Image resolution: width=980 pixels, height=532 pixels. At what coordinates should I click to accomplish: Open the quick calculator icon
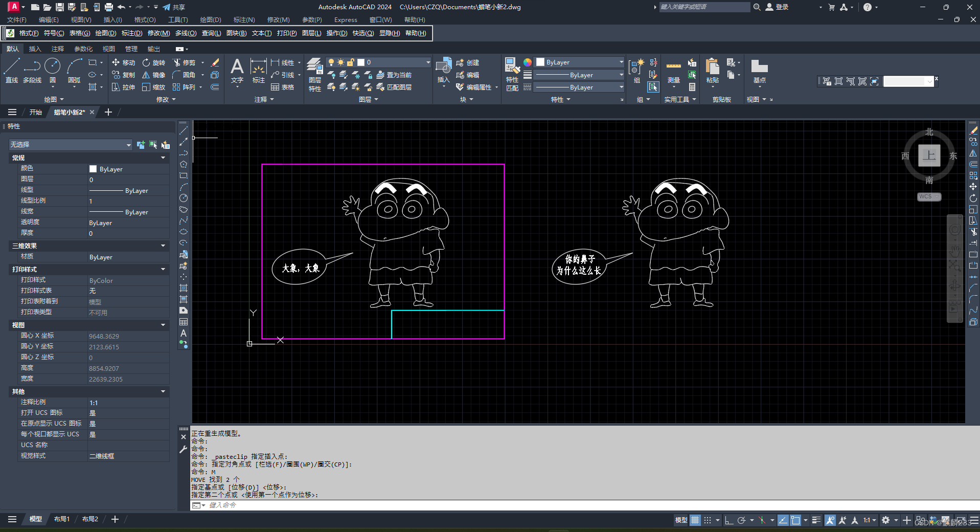(x=692, y=87)
